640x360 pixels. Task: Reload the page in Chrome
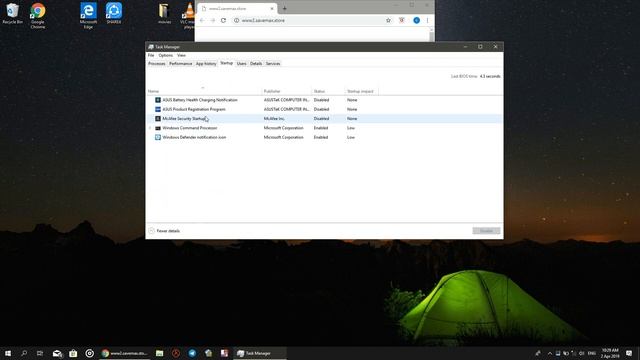click(x=223, y=20)
